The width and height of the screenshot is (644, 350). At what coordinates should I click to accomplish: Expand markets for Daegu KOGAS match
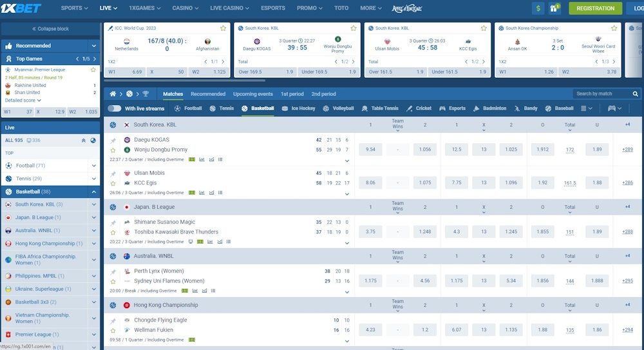tap(347, 160)
